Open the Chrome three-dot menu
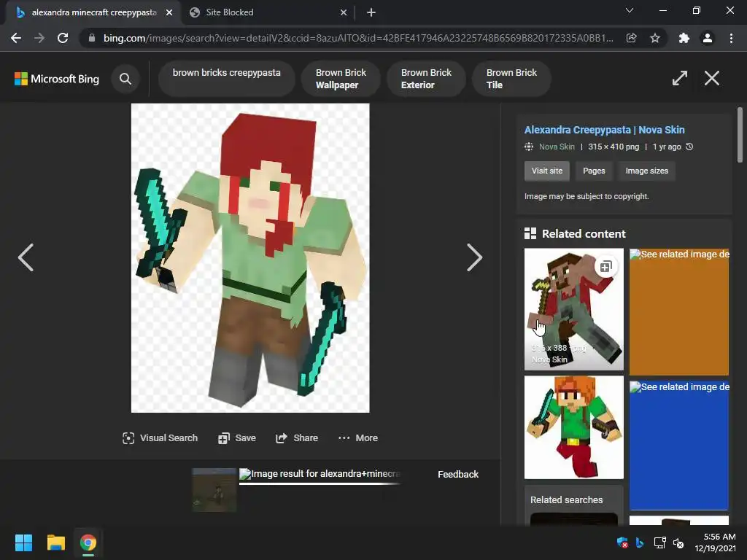 tap(731, 38)
